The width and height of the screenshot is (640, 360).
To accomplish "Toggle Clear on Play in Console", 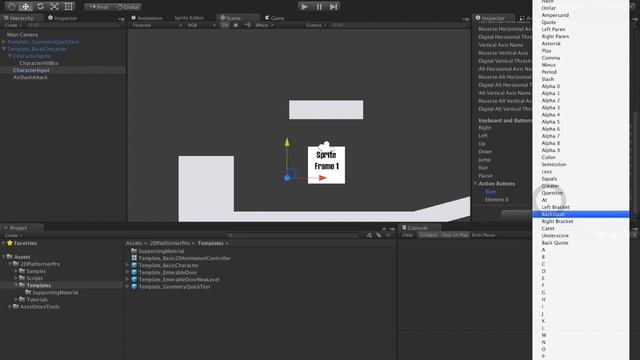I will [x=454, y=235].
